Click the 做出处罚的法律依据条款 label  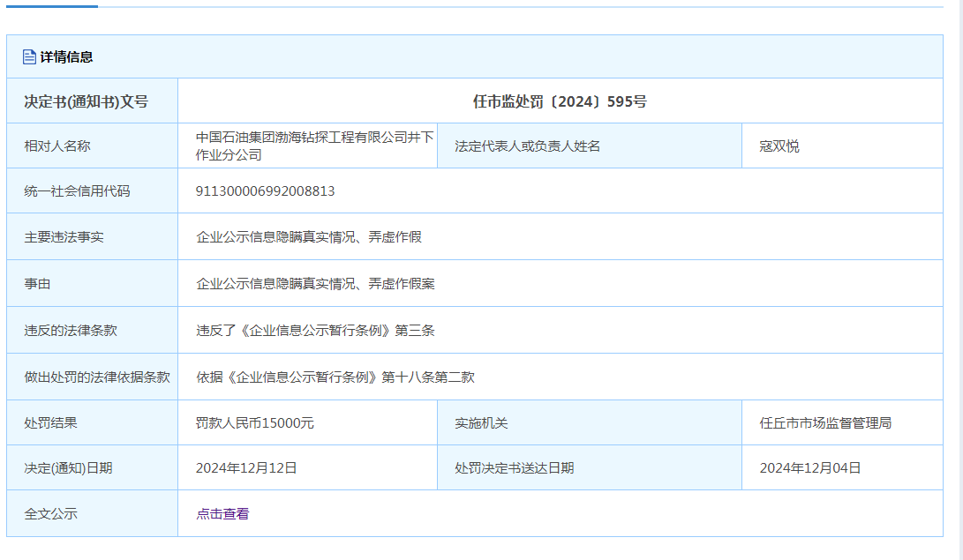click(x=97, y=377)
